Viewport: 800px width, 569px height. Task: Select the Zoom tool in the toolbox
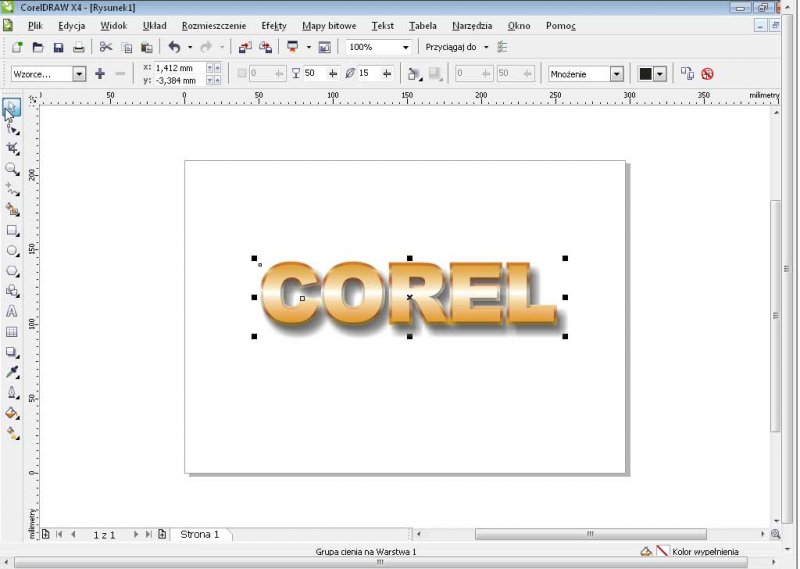(12, 169)
